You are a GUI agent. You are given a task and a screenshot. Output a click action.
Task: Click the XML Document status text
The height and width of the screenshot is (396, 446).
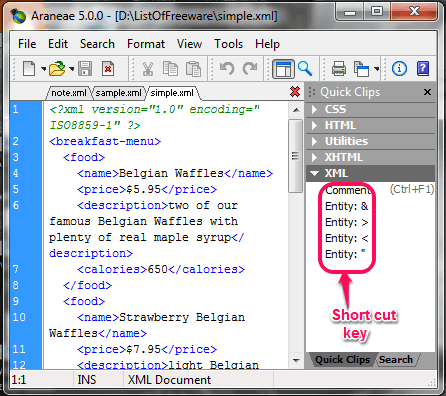169,380
